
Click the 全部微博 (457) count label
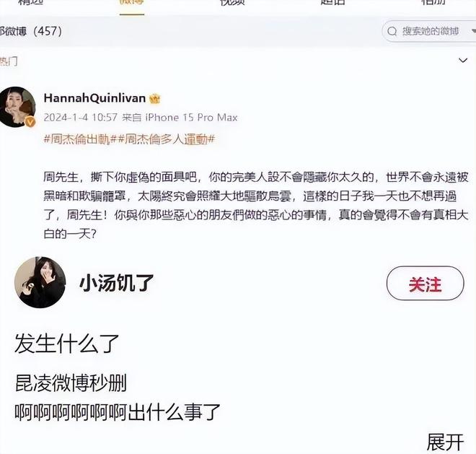[x=31, y=31]
